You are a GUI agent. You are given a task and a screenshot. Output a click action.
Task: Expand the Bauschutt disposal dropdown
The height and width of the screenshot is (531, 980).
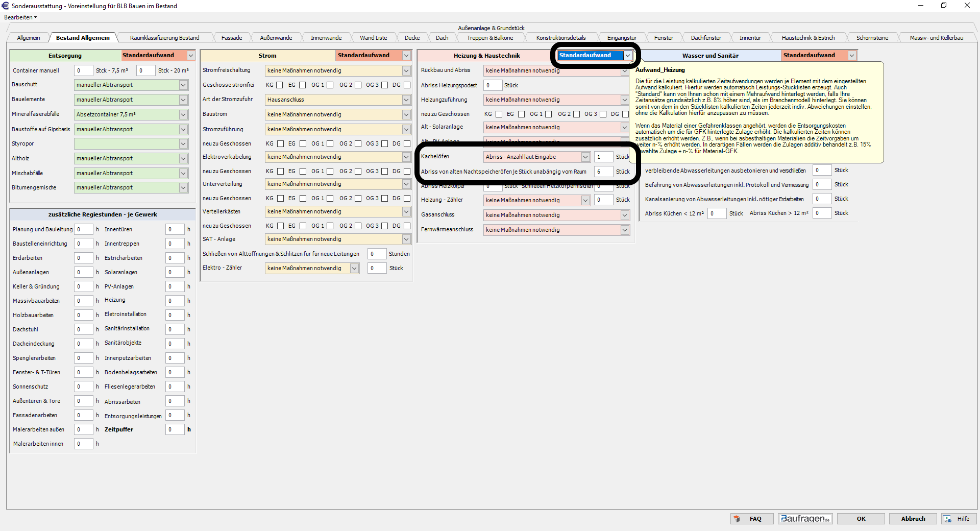point(183,85)
